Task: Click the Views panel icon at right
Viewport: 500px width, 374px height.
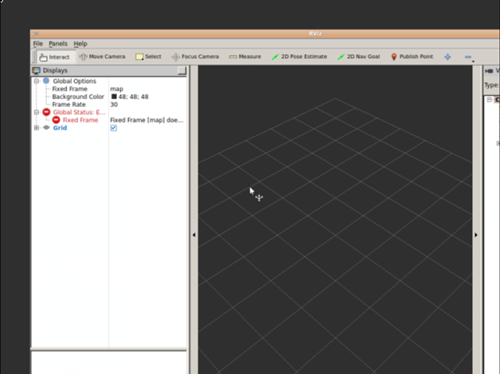Action: tap(489, 71)
